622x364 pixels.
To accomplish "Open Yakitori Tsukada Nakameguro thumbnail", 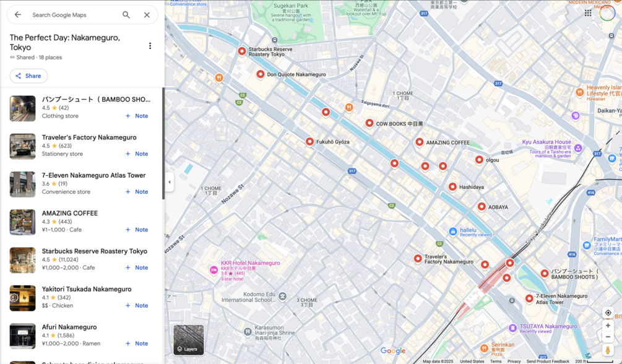I will pyautogui.click(x=23, y=298).
